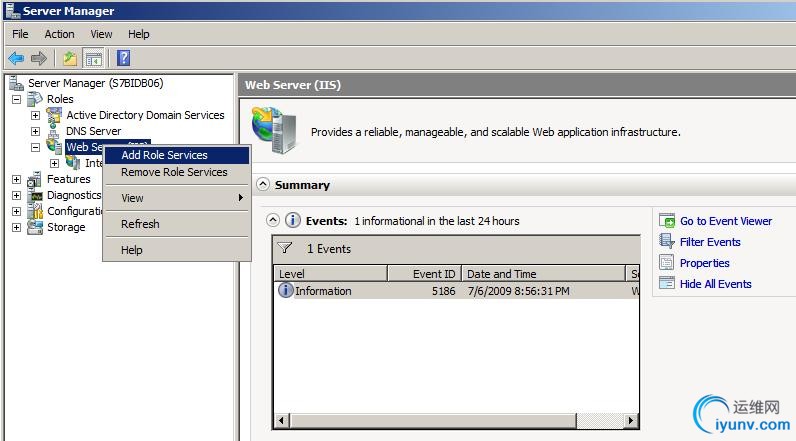Image resolution: width=796 pixels, height=441 pixels.
Task: Collapse the Roles tree node
Action: [16, 99]
